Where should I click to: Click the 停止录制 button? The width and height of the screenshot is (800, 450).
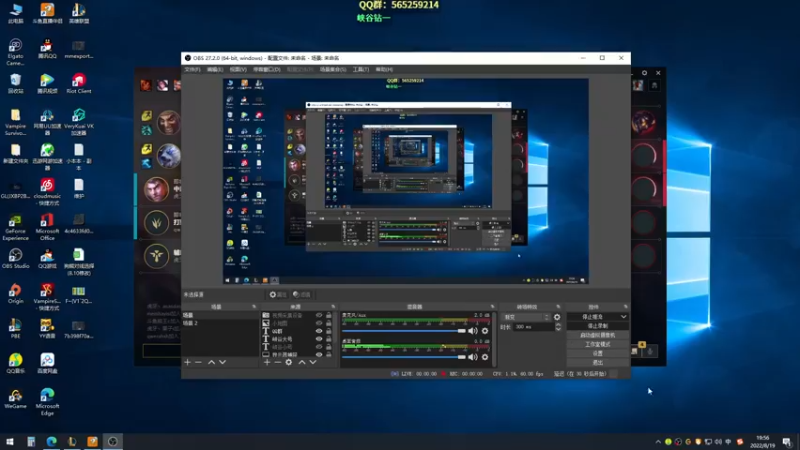click(x=597, y=326)
